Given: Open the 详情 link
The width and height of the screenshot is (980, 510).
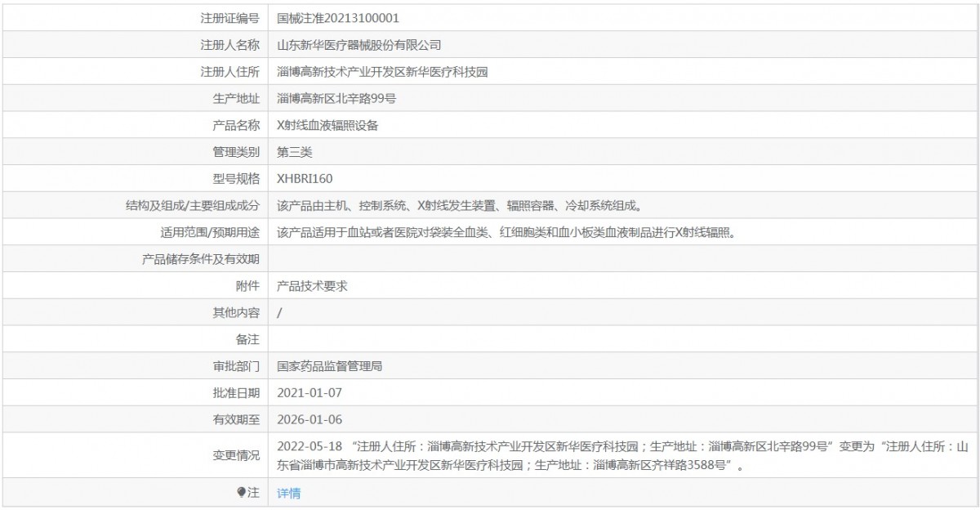Looking at the screenshot, I should [x=289, y=493].
